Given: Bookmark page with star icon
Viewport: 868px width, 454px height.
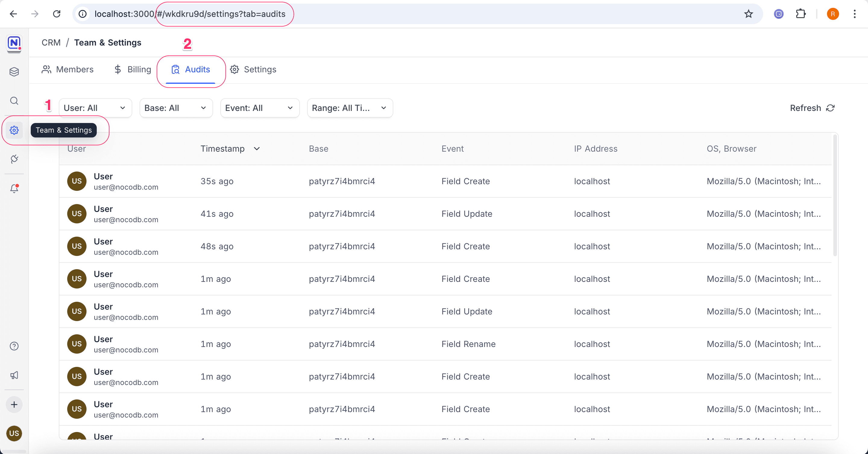Looking at the screenshot, I should [x=748, y=14].
